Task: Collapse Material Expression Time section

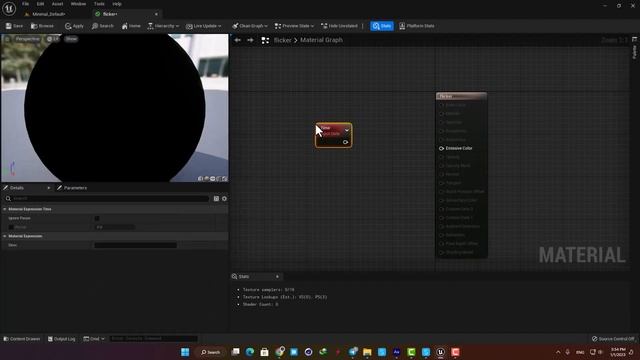Action: 4,209
